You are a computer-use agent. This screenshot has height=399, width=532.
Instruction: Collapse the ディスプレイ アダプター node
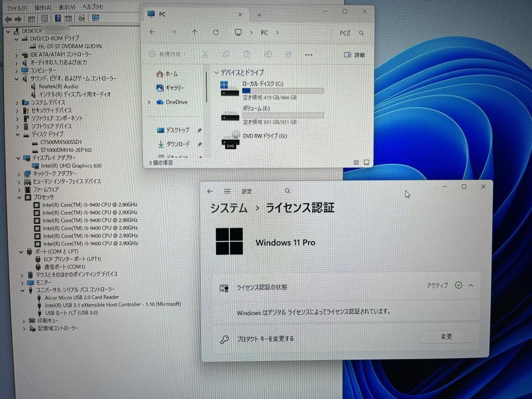pyautogui.click(x=18, y=158)
